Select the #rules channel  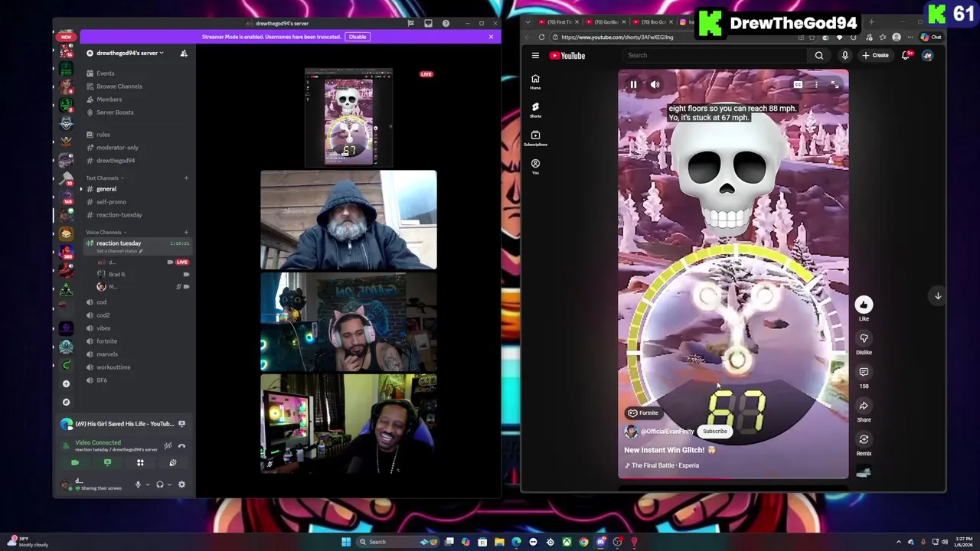pos(103,135)
